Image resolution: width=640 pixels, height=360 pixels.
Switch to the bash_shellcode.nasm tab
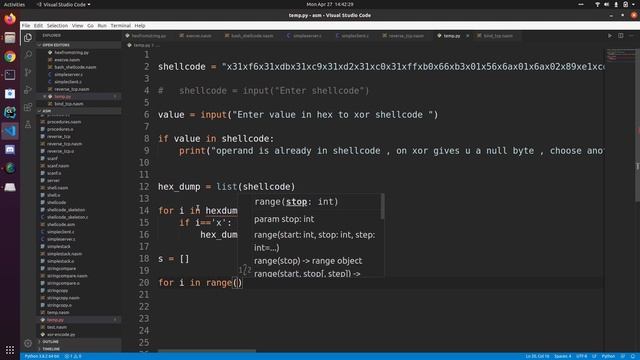[252, 36]
